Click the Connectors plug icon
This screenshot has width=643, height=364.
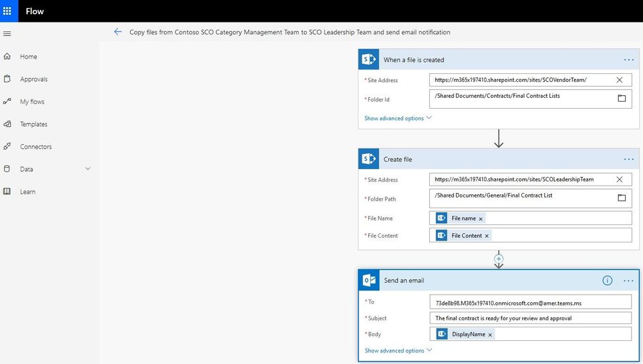(7, 147)
